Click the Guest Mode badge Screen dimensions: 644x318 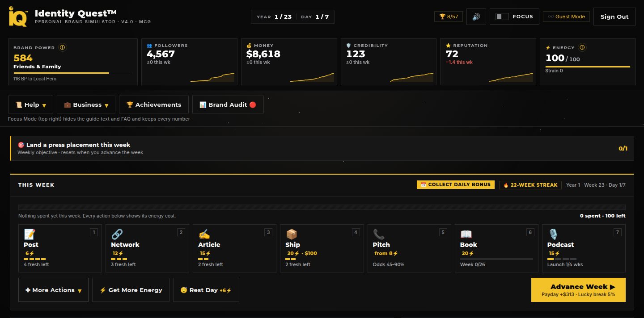(x=567, y=17)
